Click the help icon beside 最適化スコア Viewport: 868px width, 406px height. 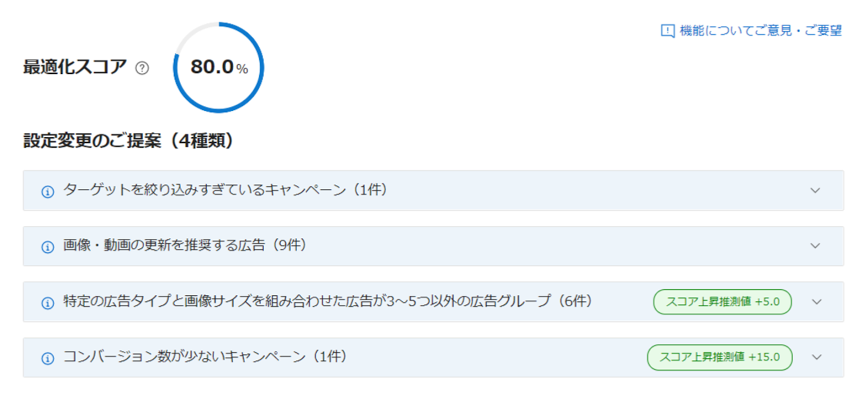(142, 68)
